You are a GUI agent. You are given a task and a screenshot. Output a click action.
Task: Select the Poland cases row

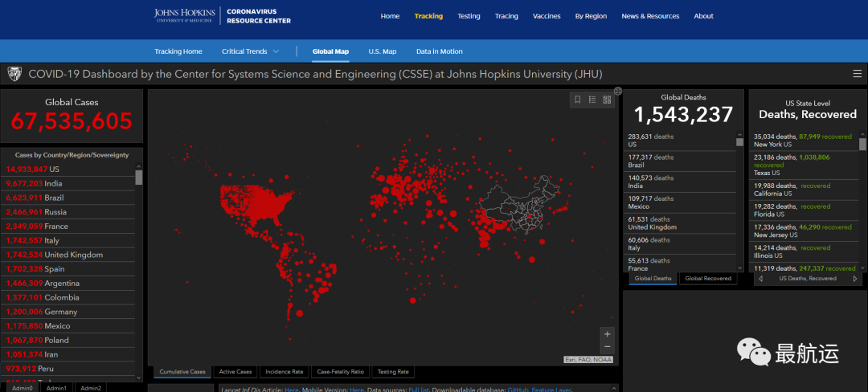coord(68,340)
